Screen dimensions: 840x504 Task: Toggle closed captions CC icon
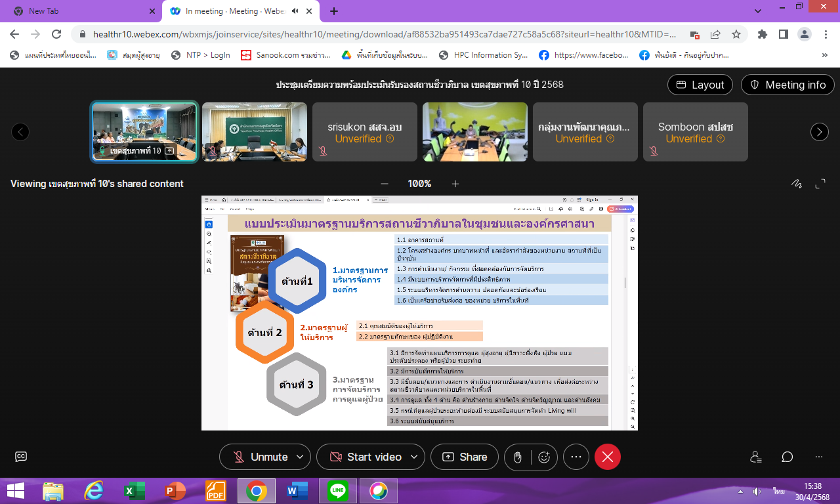[x=21, y=457]
